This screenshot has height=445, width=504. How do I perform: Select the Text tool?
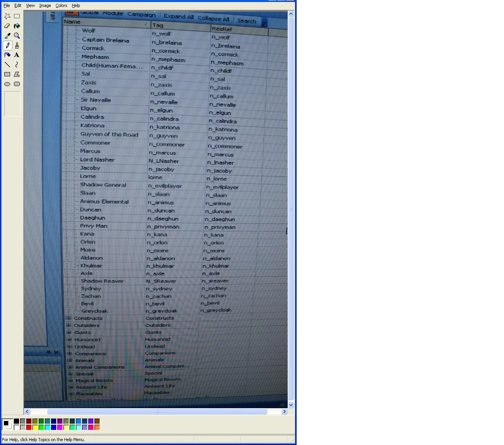coord(17,55)
